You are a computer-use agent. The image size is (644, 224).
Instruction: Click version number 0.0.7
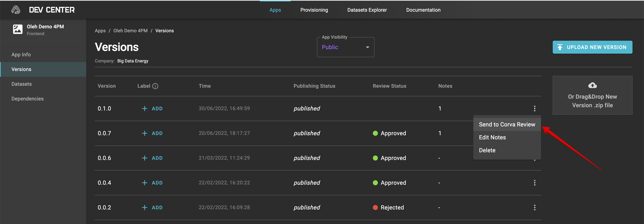pyautogui.click(x=104, y=133)
